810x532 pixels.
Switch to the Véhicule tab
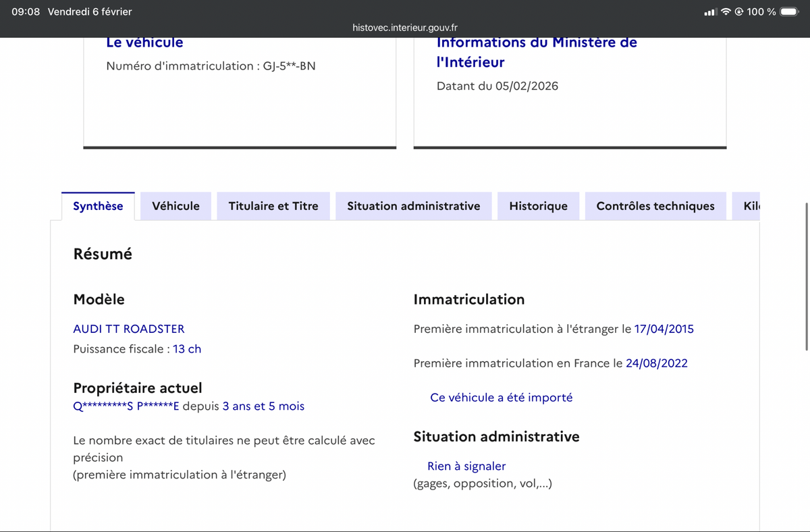pos(175,206)
